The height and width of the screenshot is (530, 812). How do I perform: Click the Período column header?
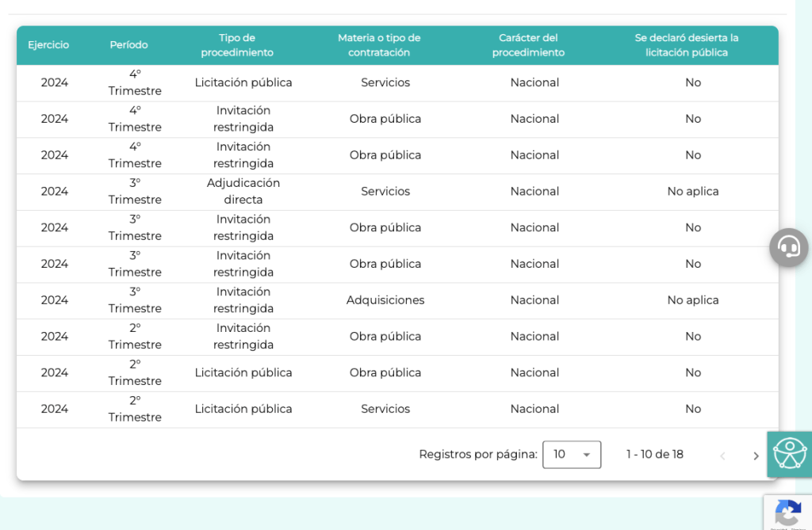[128, 45]
